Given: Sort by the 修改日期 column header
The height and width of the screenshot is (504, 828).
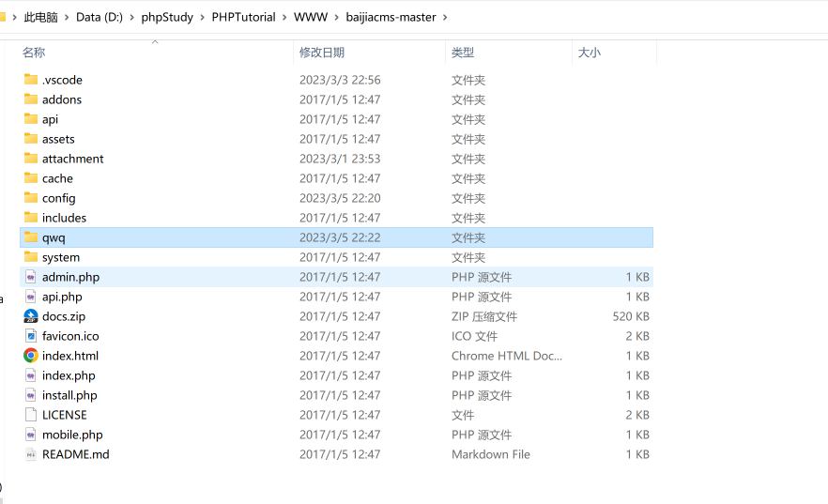Looking at the screenshot, I should click(x=322, y=53).
